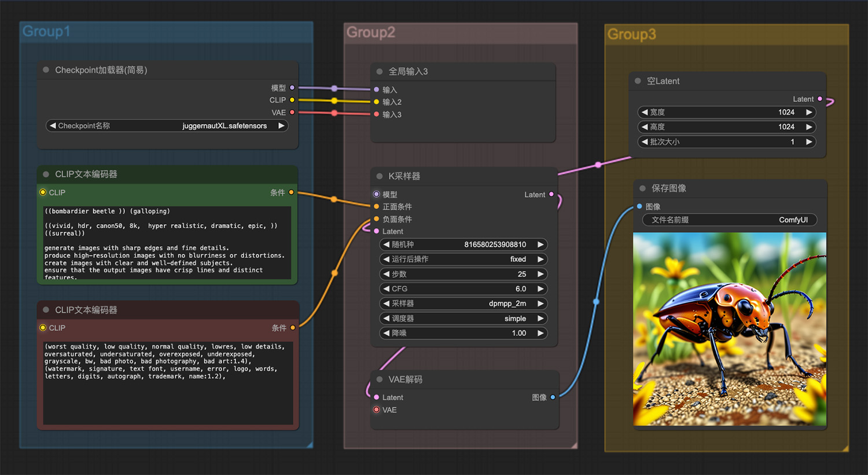Click the VAE output socket on Checkpoint loader
This screenshot has height=475, width=868.
click(292, 112)
